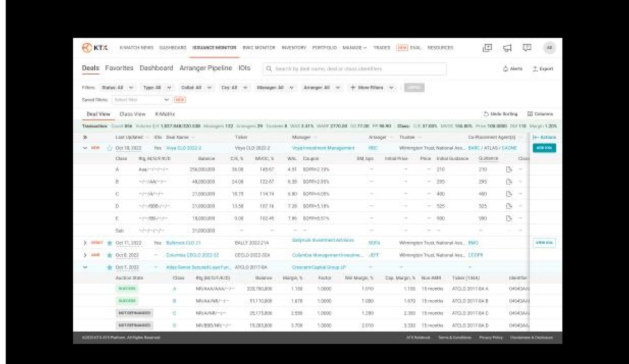The width and height of the screenshot is (629, 364).
Task: Open the document icon for class D
Action: [509, 206]
